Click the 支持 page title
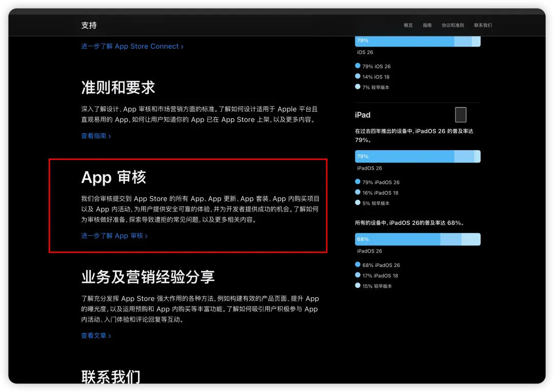Screen dimensions: 554x392 (89, 26)
